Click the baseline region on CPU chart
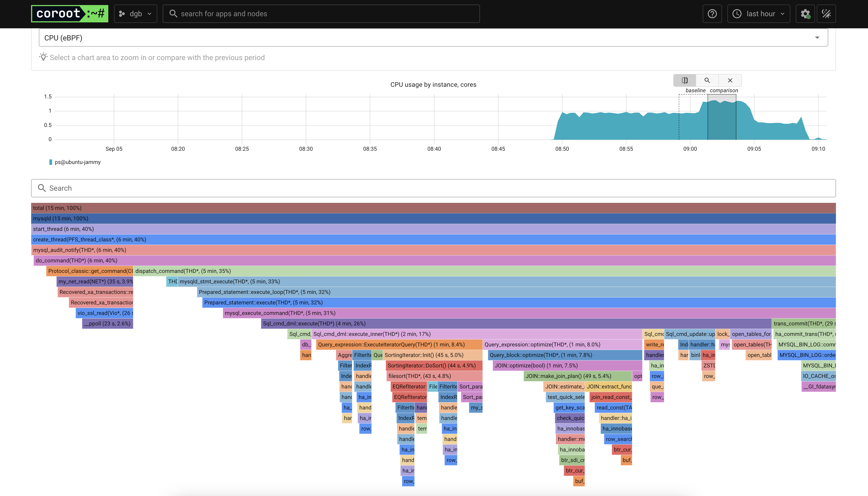The width and height of the screenshot is (868, 496). [693, 117]
